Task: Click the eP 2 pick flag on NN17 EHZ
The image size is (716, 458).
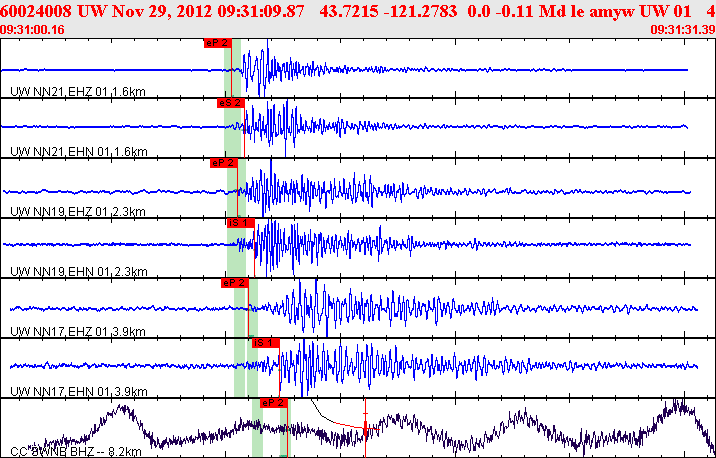Action: click(235, 283)
